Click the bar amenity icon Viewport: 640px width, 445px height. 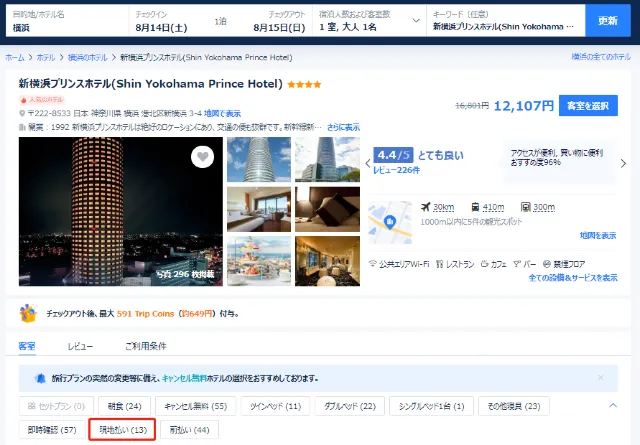coord(517,264)
